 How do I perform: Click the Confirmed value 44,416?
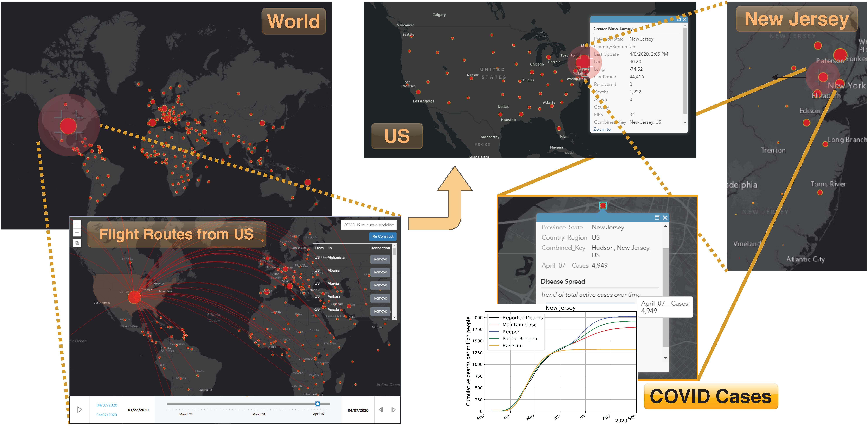point(637,77)
